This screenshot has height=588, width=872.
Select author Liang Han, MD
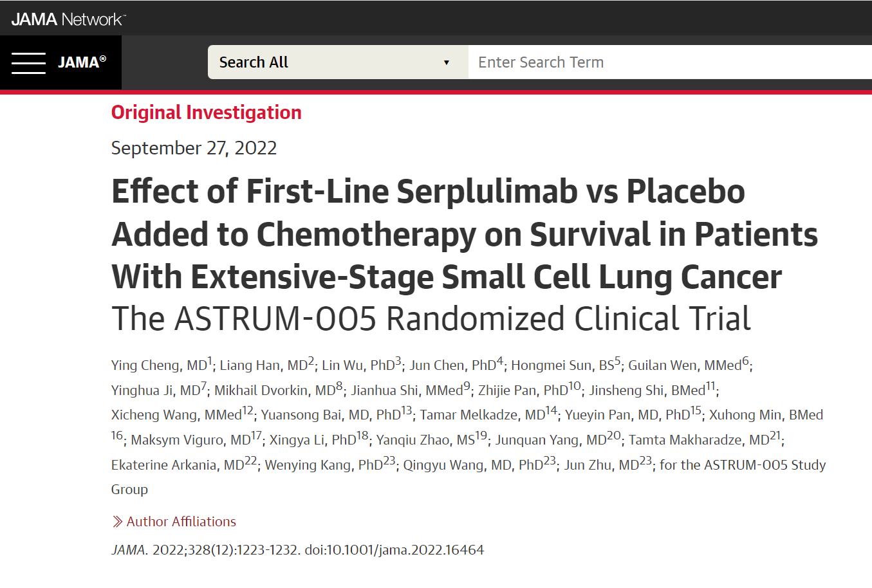click(x=263, y=365)
